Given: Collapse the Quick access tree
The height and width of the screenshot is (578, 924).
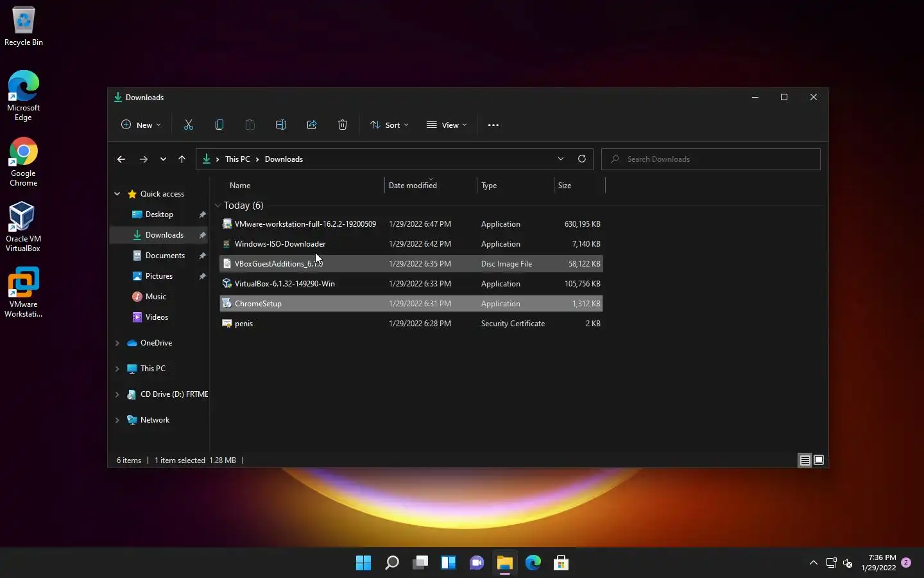Looking at the screenshot, I should (x=117, y=194).
